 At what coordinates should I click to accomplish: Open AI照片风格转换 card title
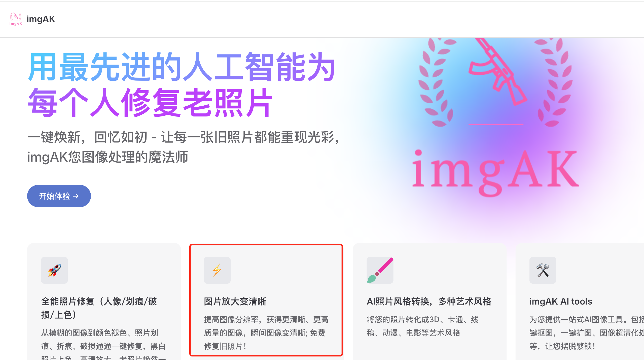429,302
